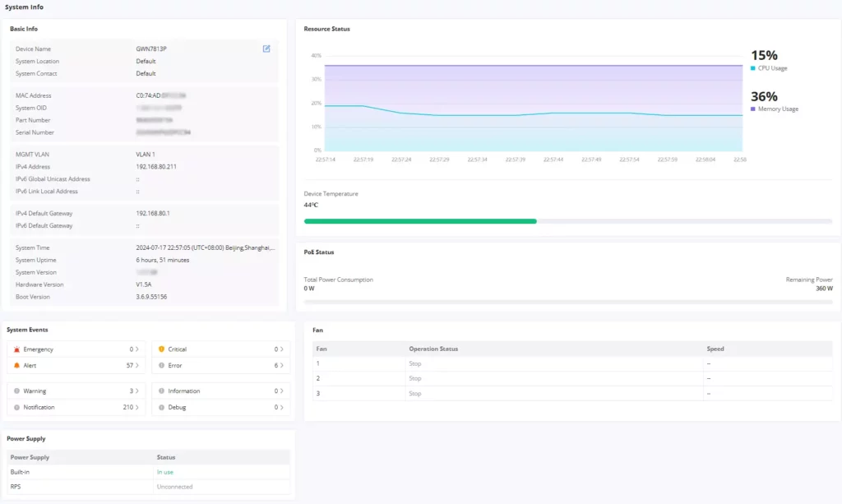
Task: Click the green Device Temperature bar
Action: (420, 221)
